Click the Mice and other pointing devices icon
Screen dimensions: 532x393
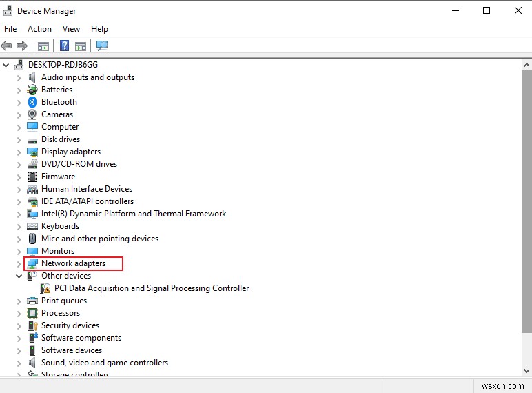click(32, 239)
